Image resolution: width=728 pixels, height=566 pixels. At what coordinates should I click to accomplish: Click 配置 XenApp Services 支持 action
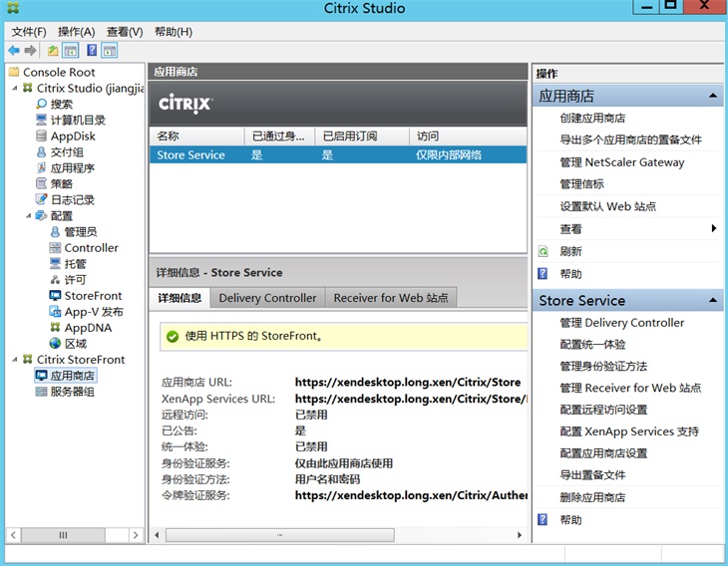pyautogui.click(x=629, y=431)
